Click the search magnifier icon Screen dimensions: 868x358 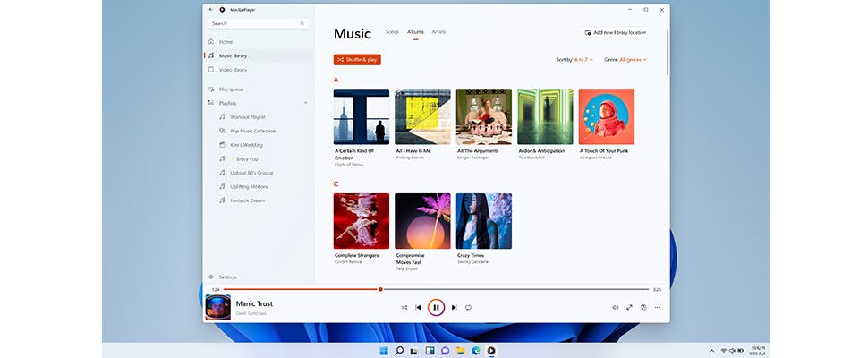pos(302,24)
